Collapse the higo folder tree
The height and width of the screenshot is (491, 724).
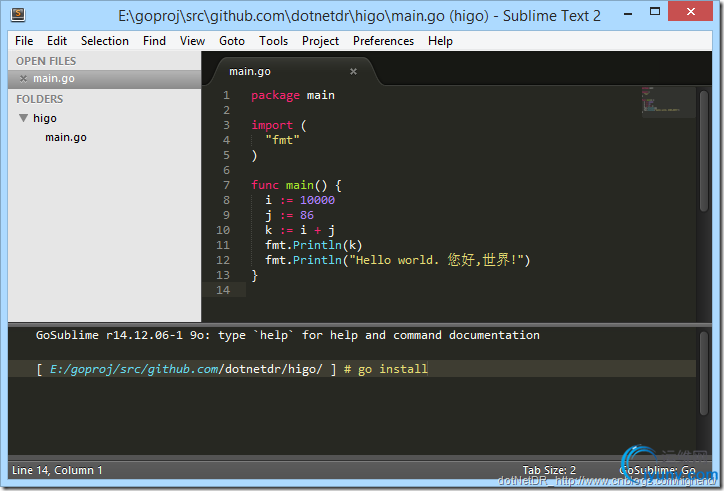pos(24,118)
